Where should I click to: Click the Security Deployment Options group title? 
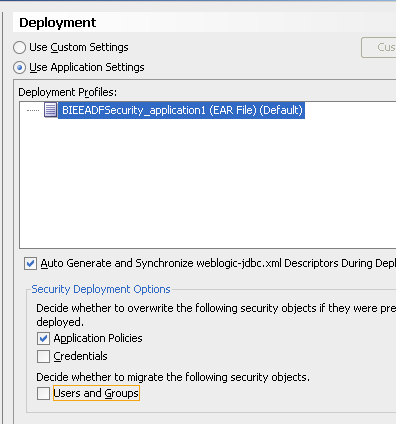pyautogui.click(x=101, y=289)
